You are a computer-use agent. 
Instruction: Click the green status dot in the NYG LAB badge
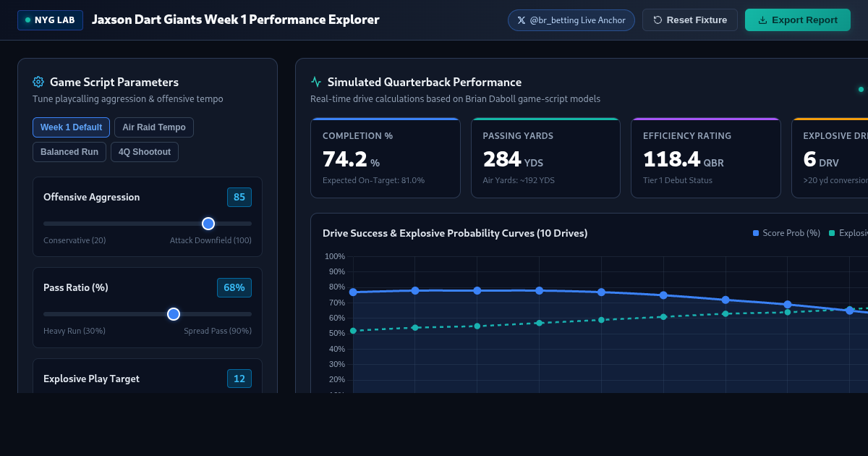(x=27, y=20)
